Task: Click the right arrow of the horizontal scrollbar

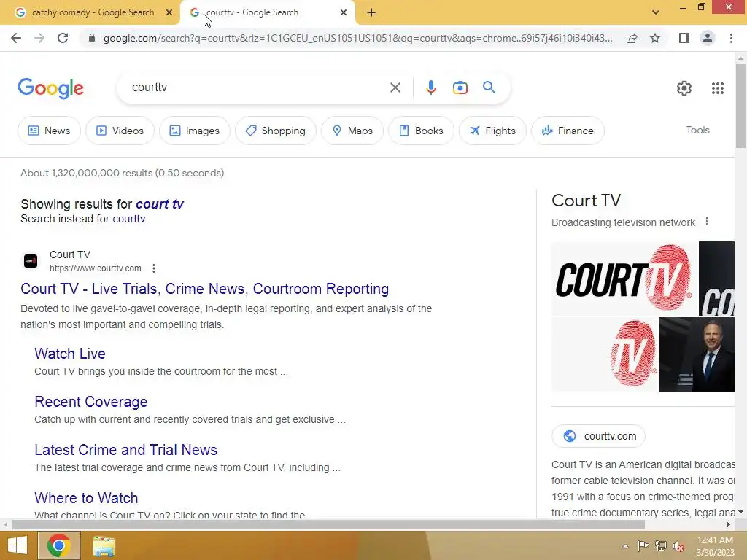Action: (x=729, y=525)
